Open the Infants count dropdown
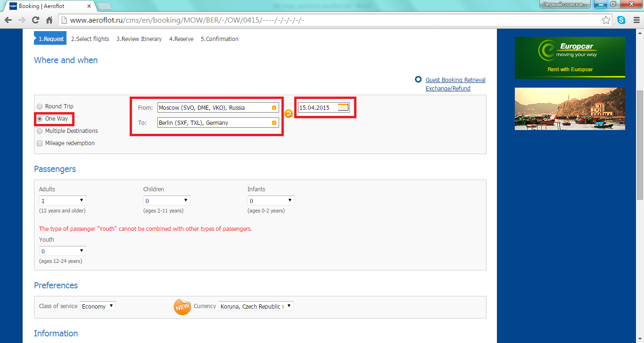644x343 pixels. point(271,201)
